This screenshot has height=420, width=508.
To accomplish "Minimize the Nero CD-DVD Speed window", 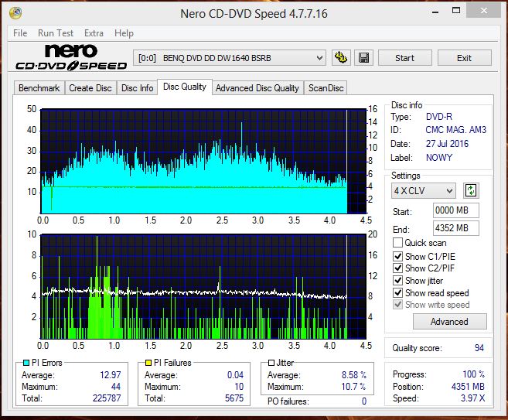I will coord(435,12).
